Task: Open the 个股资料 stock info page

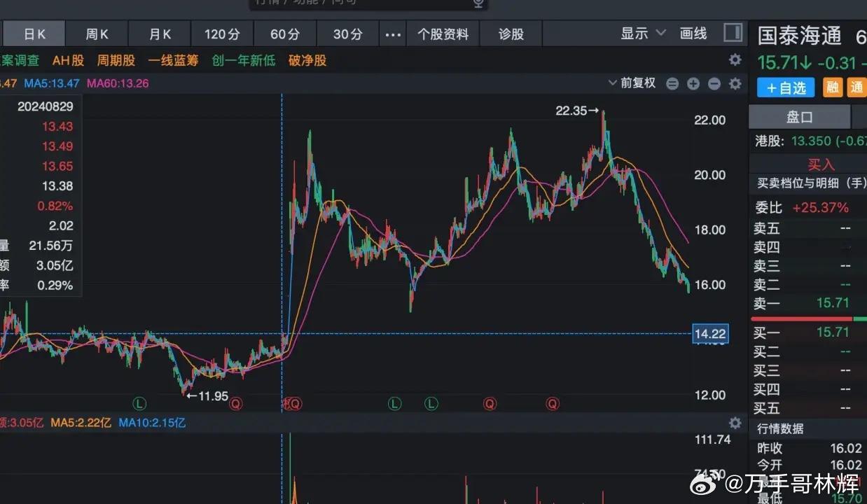Action: coord(443,34)
